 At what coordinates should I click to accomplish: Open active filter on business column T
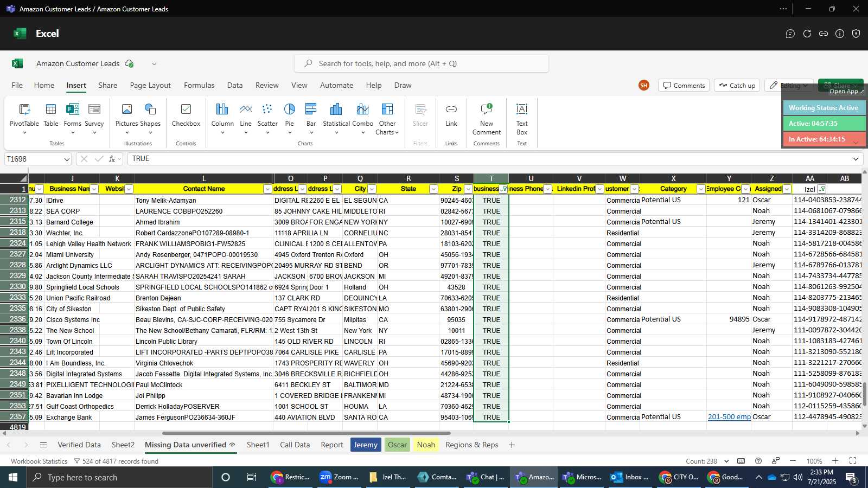(503, 189)
